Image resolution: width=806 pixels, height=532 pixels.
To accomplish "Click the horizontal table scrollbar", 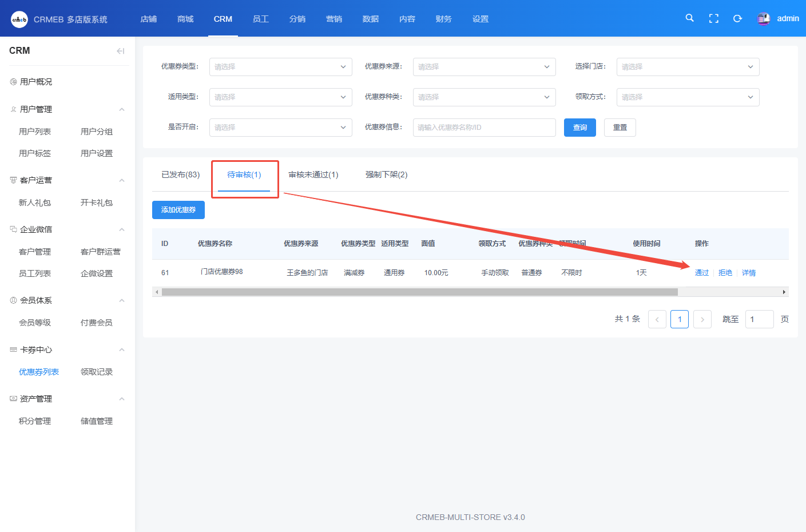I will pyautogui.click(x=419, y=292).
